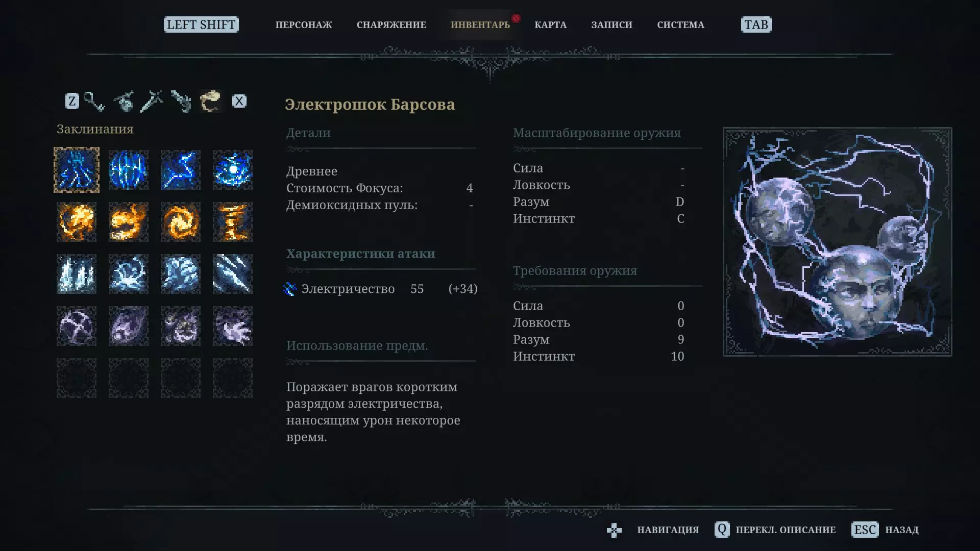
Task: Click the X next category key
Action: tap(239, 101)
